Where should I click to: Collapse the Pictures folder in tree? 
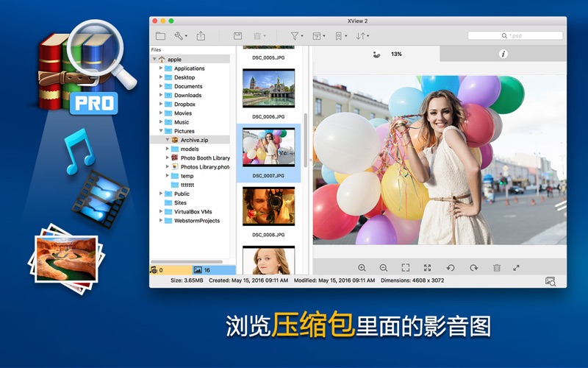[161, 131]
